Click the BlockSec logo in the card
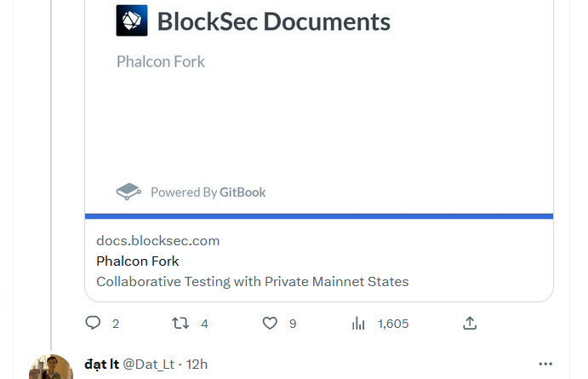The height and width of the screenshot is (379, 588). pyautogui.click(x=132, y=21)
